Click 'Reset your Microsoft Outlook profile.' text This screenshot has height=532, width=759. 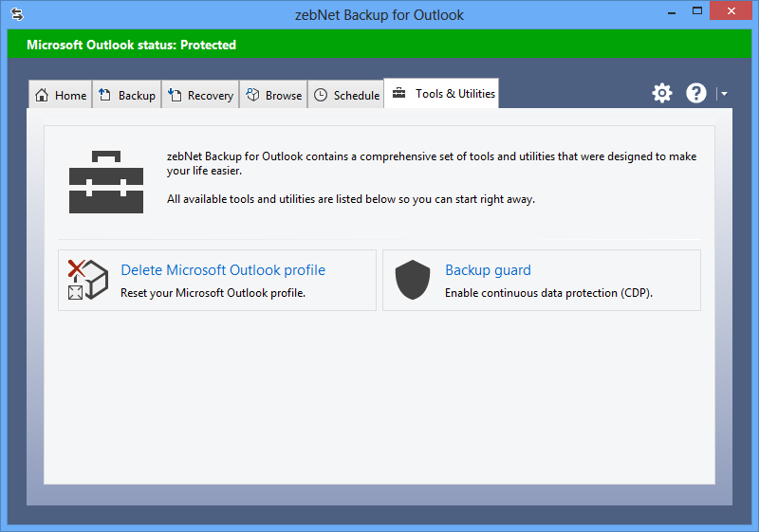(x=213, y=293)
